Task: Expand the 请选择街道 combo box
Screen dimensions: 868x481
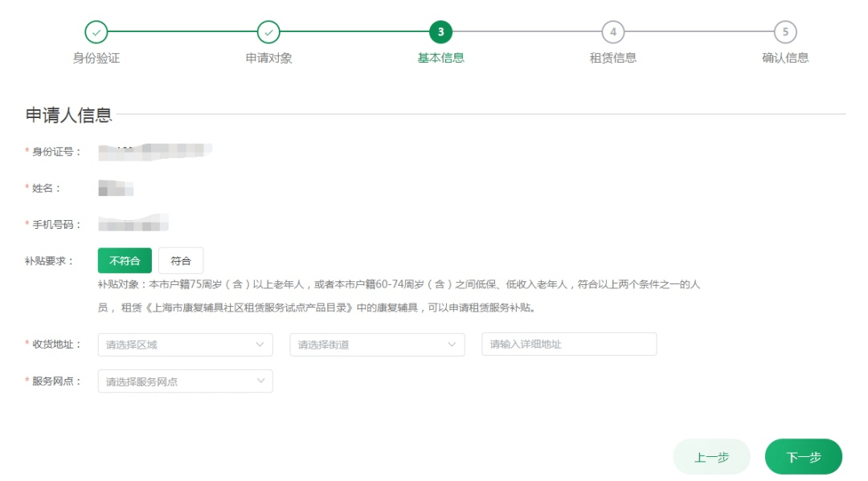Action: click(x=378, y=344)
